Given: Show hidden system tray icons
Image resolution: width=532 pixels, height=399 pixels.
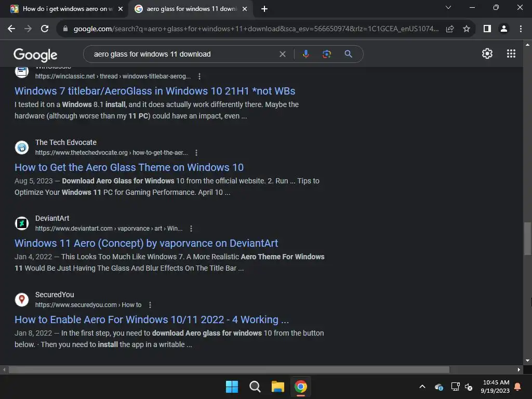Looking at the screenshot, I should point(422,387).
